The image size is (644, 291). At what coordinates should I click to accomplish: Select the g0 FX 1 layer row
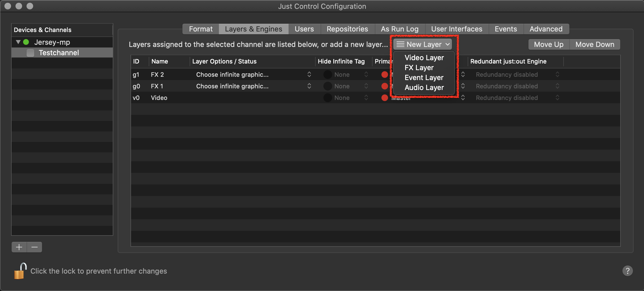[x=375, y=86]
